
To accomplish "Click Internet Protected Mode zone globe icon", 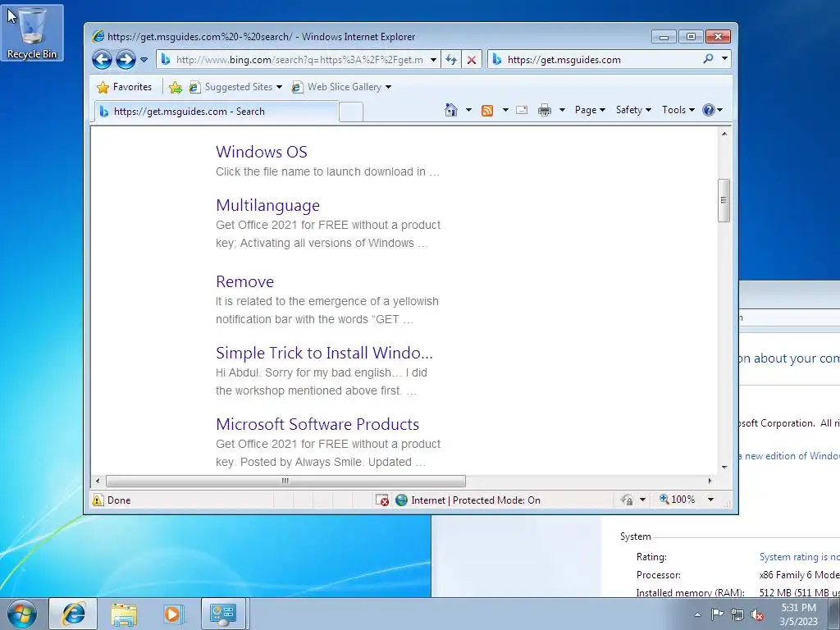I will [401, 500].
